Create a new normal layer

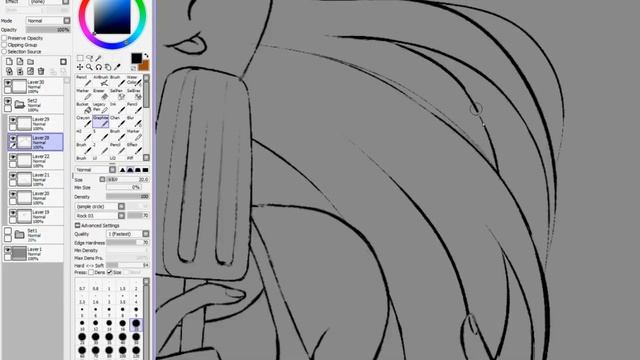click(x=9, y=62)
